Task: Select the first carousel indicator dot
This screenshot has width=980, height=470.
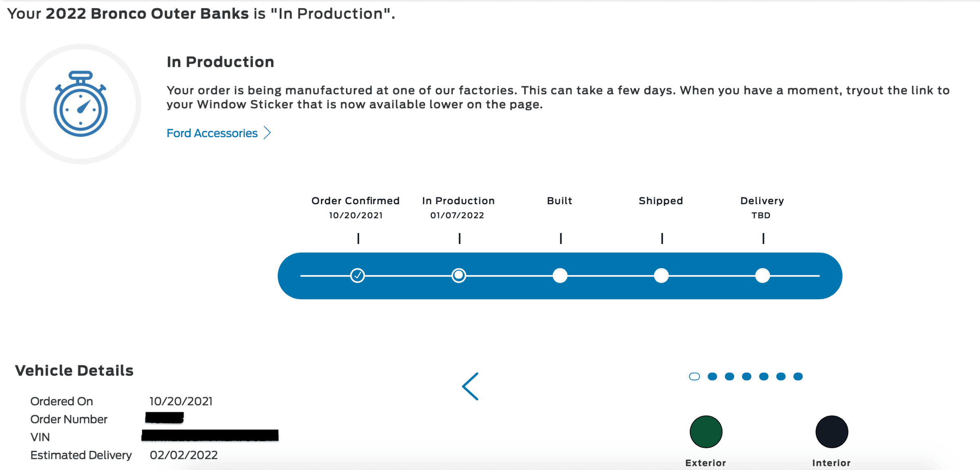Action: 695,376
